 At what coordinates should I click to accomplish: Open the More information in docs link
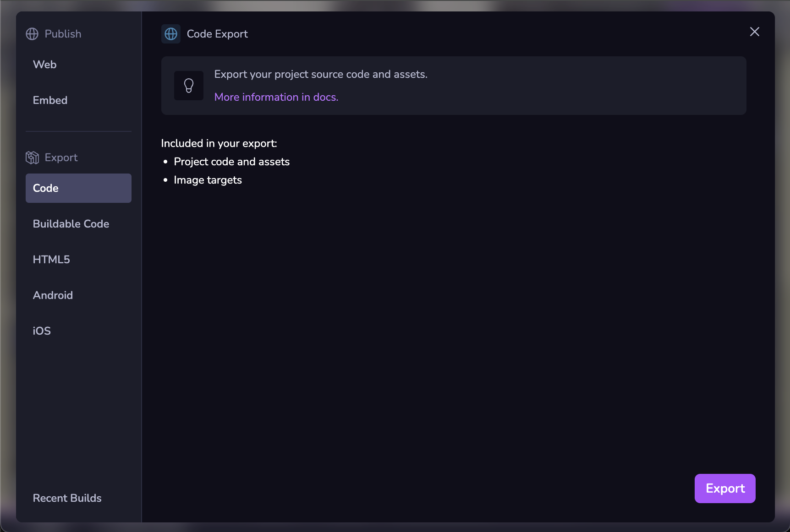(276, 97)
